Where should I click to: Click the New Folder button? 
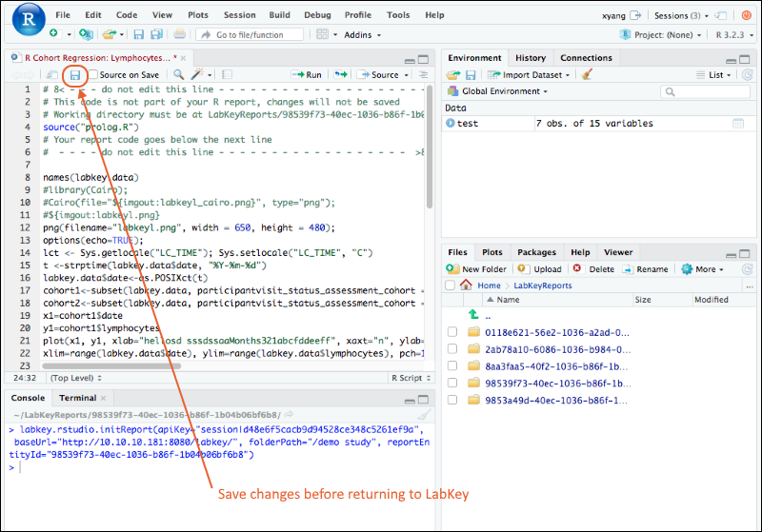[x=476, y=269]
